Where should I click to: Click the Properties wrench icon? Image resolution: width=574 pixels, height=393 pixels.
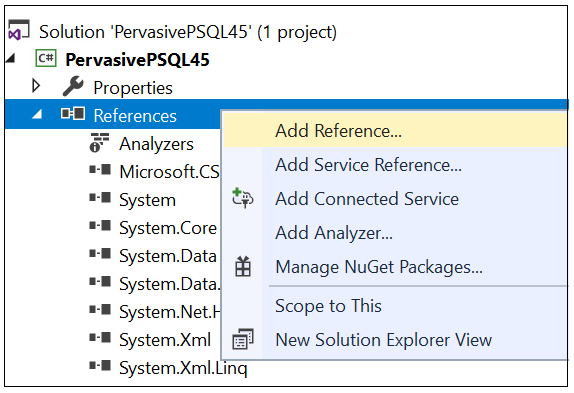click(73, 86)
